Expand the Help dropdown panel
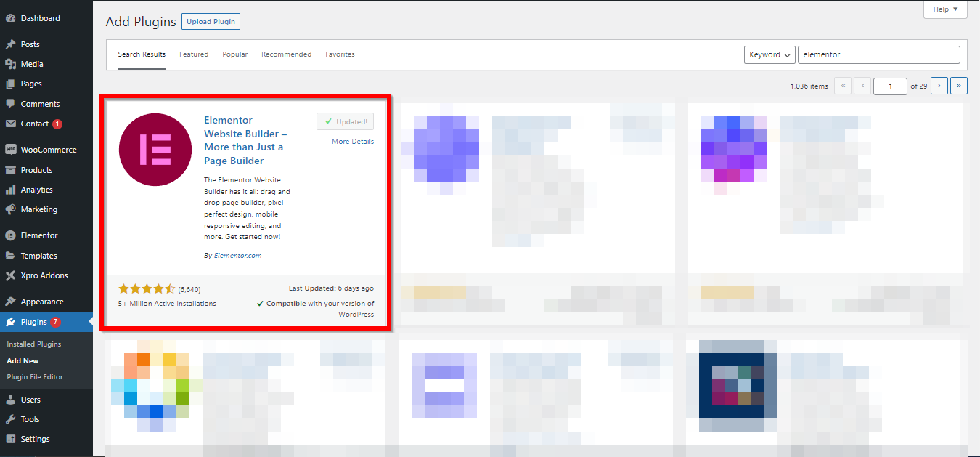 [x=945, y=9]
